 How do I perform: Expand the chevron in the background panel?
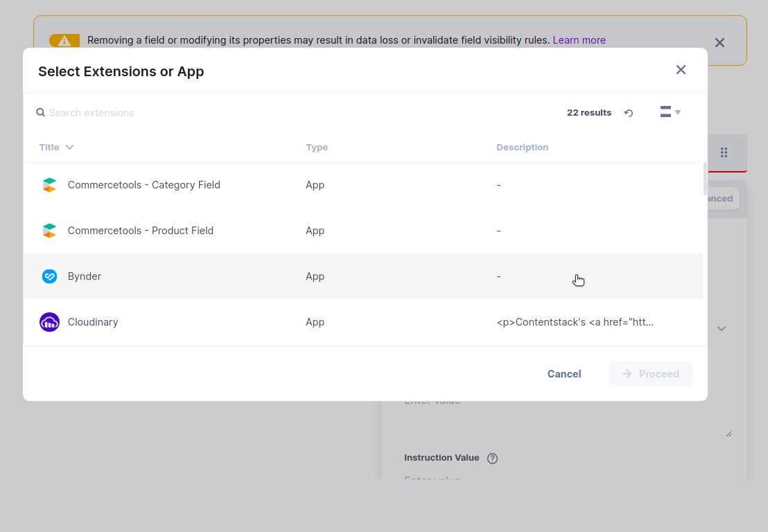[x=722, y=328]
